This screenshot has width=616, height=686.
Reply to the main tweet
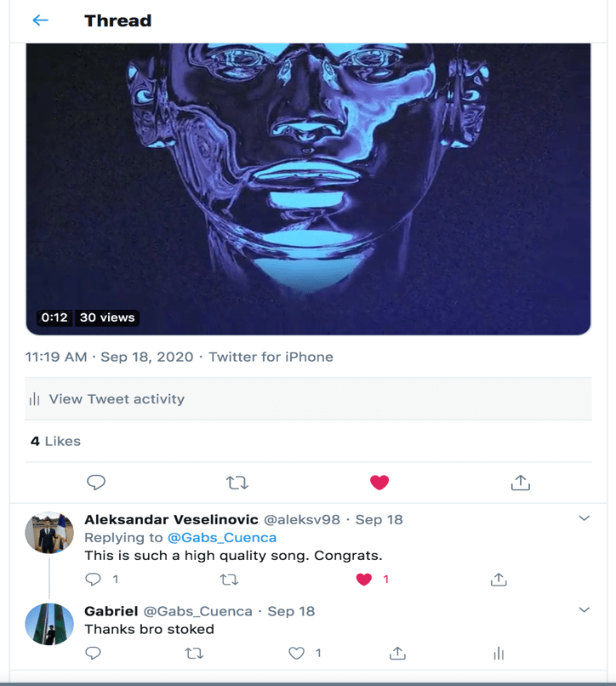pos(96,483)
